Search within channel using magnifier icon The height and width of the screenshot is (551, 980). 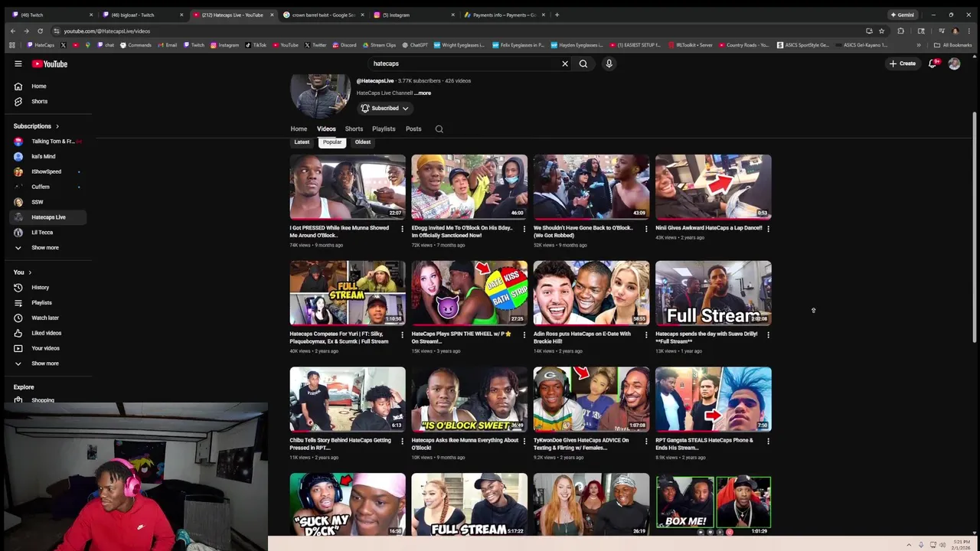pyautogui.click(x=439, y=129)
